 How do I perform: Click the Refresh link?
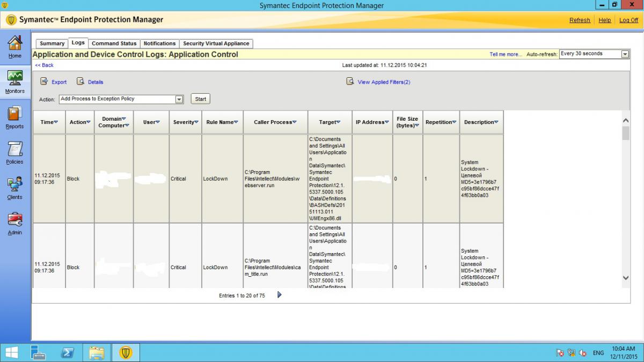[x=580, y=20]
